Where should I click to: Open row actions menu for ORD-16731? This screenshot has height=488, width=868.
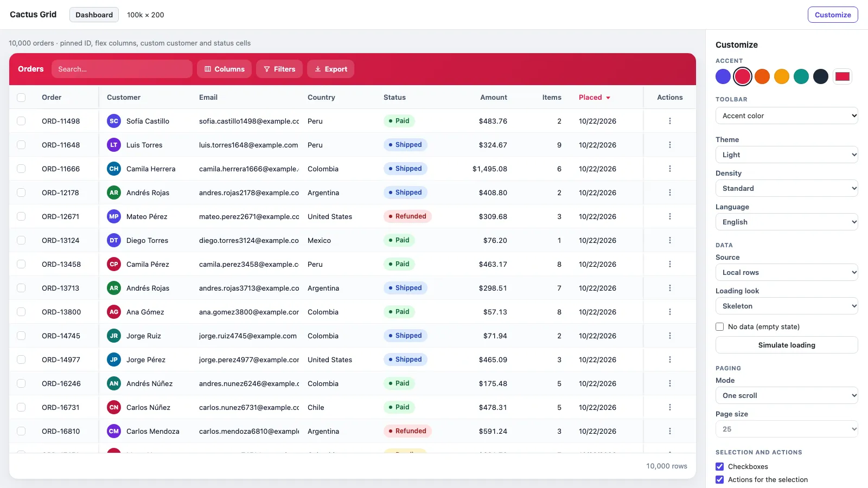coord(669,407)
